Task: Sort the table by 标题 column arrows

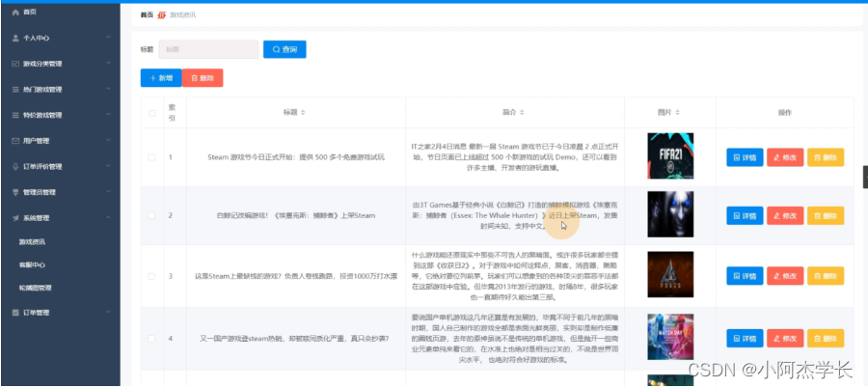Action: (303, 113)
